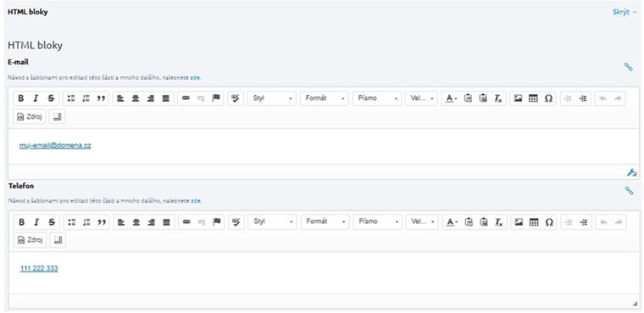The image size is (644, 313).
Task: Insert numbered list in Telefon editor
Action: click(x=86, y=222)
